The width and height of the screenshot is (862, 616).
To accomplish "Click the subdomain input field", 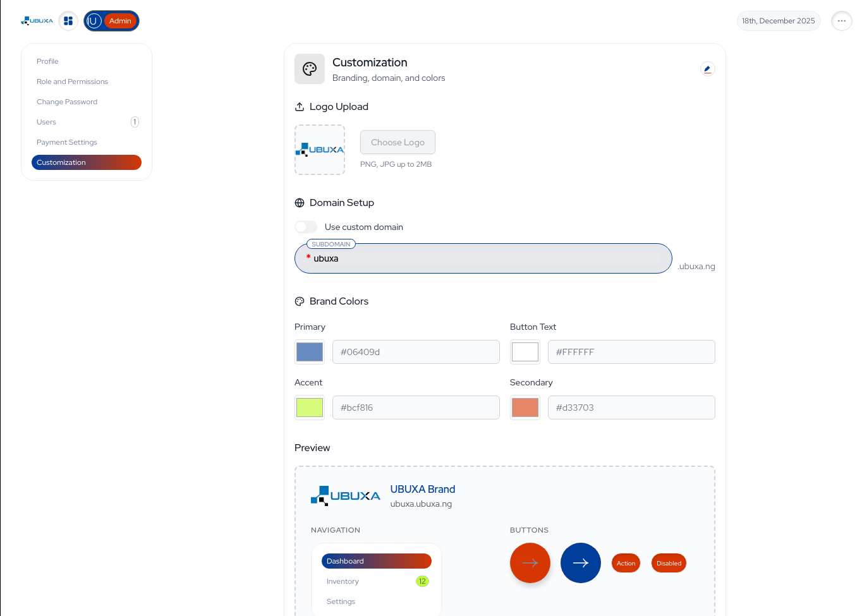I will (x=483, y=259).
